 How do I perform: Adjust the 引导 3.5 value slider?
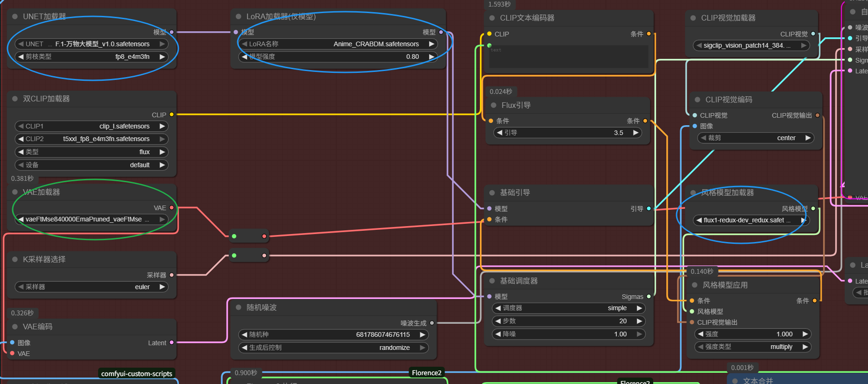pyautogui.click(x=567, y=133)
